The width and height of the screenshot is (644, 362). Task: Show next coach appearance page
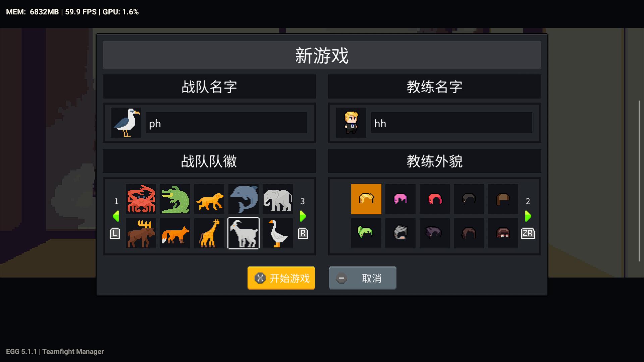(x=528, y=216)
